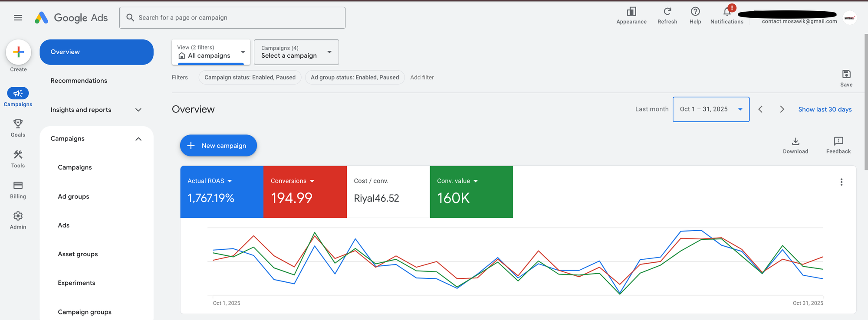
Task: Click the campaign search field
Action: [x=232, y=18]
